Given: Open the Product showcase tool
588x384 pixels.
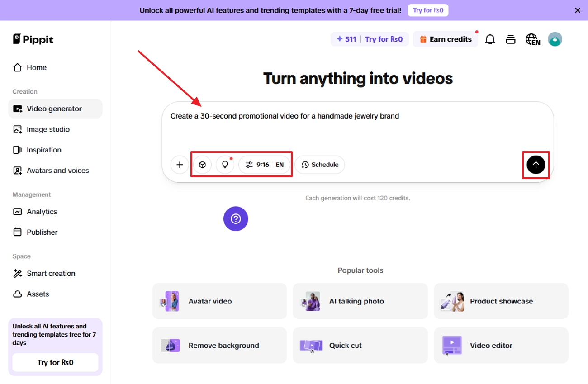Looking at the screenshot, I should 501,301.
